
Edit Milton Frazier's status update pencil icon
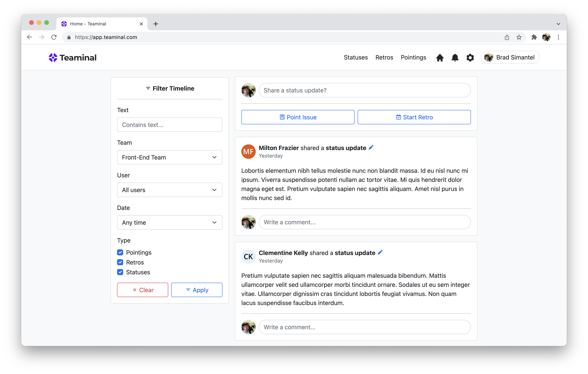(371, 147)
